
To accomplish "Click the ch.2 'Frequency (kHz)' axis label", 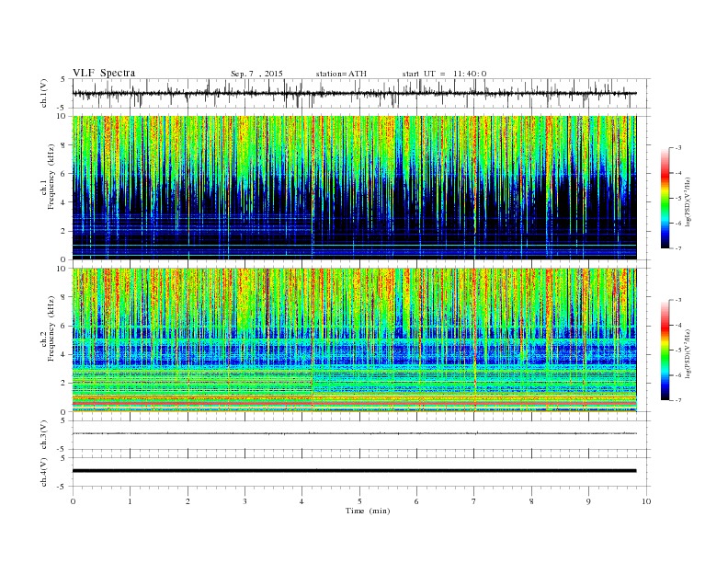I will coord(51,328).
